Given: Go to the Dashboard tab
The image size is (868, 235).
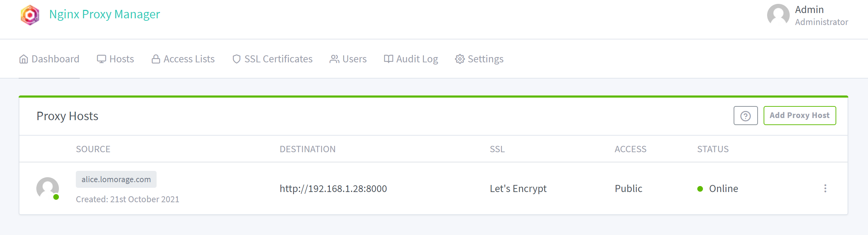Looking at the screenshot, I should click(49, 59).
